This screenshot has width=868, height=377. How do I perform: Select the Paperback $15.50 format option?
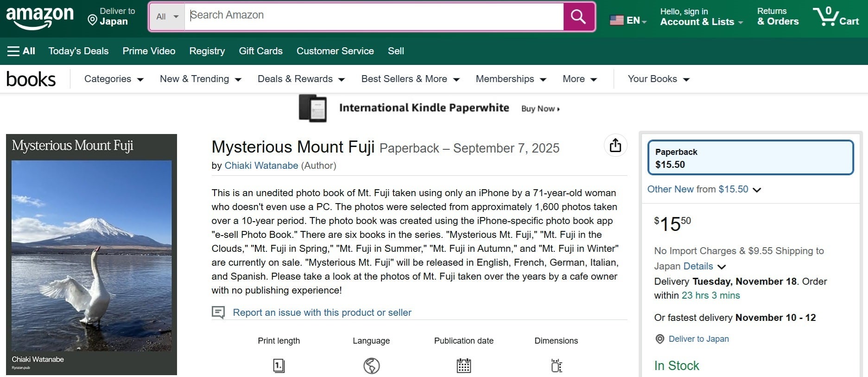pos(750,158)
